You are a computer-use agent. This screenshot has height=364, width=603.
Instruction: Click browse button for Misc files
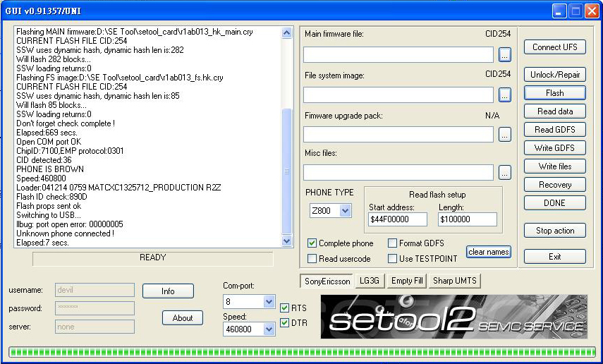[504, 172]
